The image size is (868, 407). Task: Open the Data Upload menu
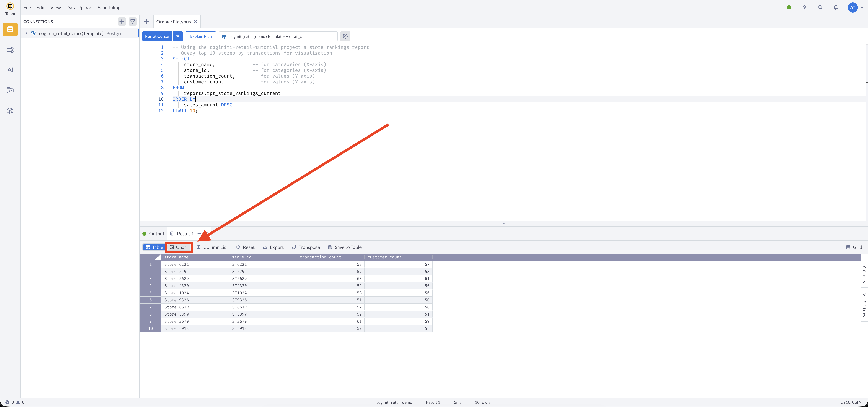(x=79, y=7)
